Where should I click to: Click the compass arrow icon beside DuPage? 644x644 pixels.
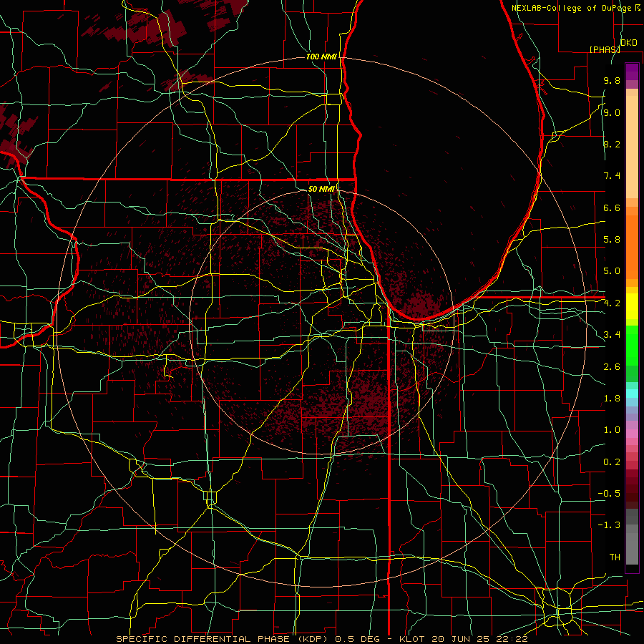[638, 7]
